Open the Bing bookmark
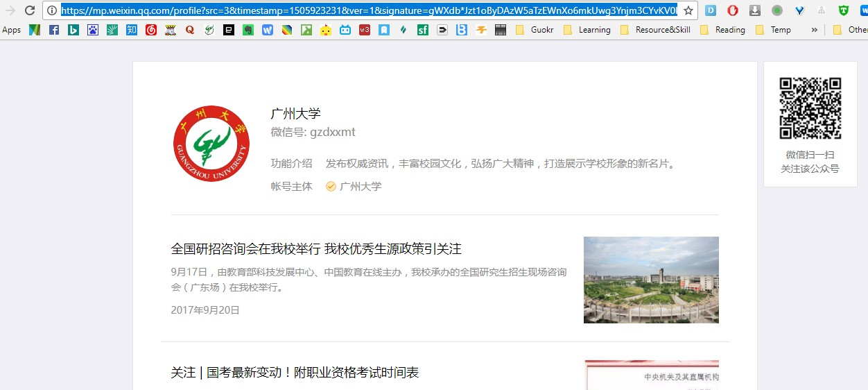This screenshot has width=868, height=390. coord(73,30)
